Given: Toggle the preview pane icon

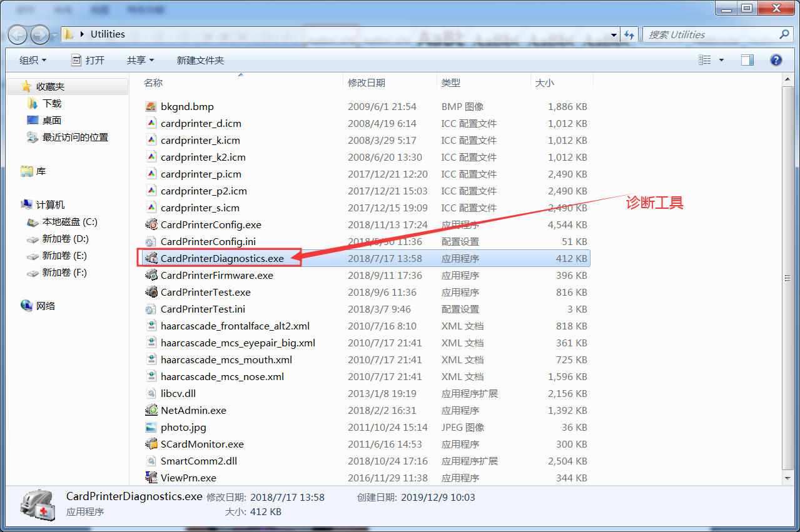Looking at the screenshot, I should click(747, 60).
